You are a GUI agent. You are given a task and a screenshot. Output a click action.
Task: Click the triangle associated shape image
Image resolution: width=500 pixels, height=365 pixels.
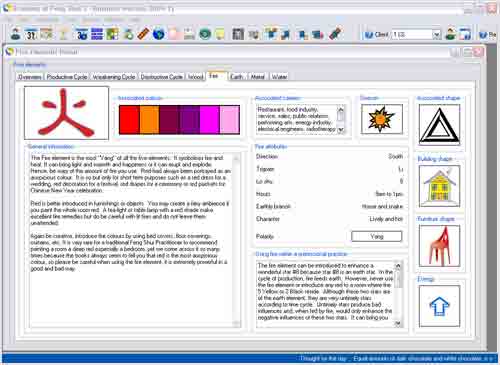(x=439, y=125)
